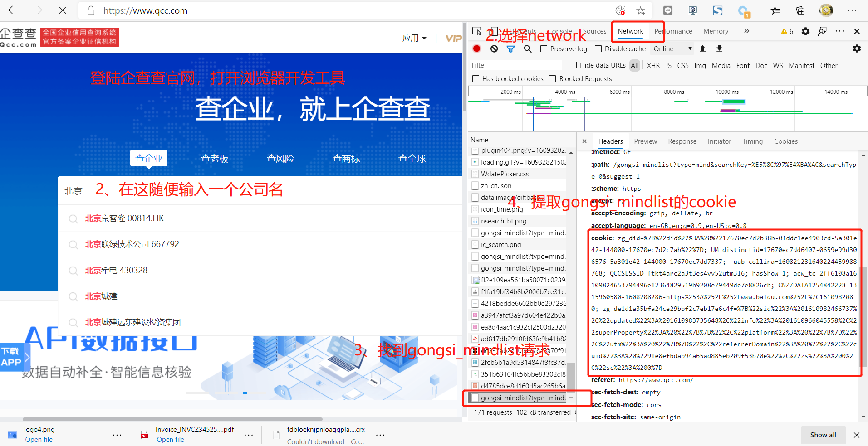
Task: Filter requests by Doc
Action: tap(761, 66)
